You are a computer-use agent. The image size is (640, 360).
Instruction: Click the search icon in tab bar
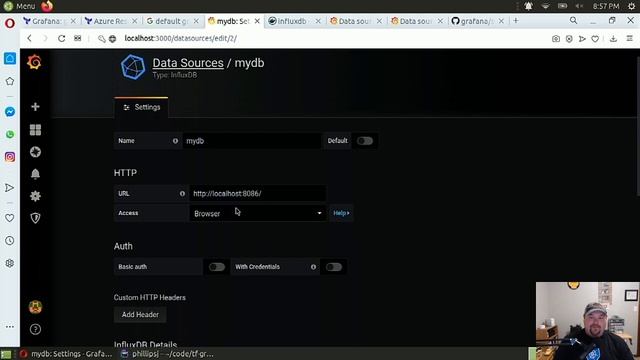coord(573,20)
